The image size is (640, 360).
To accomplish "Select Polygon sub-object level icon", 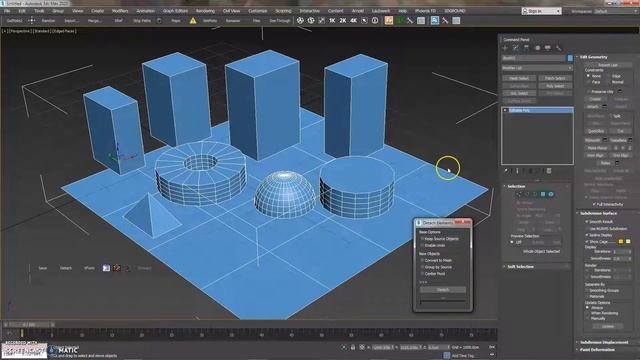I will point(543,194).
